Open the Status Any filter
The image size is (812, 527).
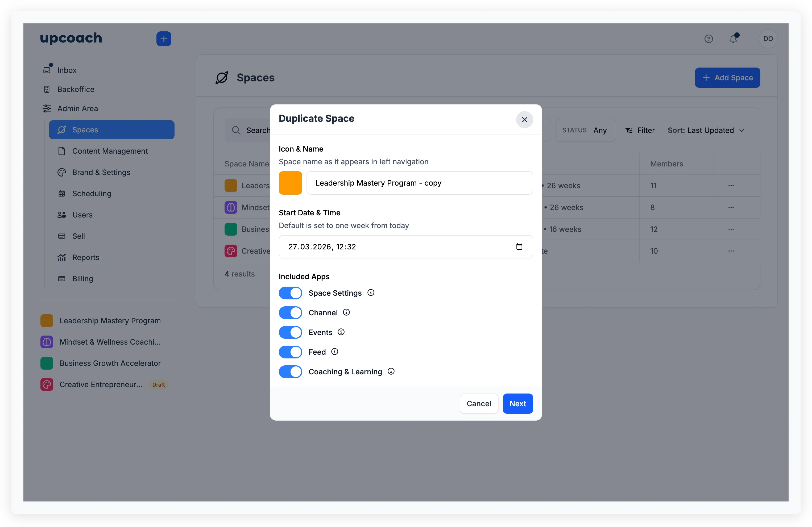pos(586,130)
